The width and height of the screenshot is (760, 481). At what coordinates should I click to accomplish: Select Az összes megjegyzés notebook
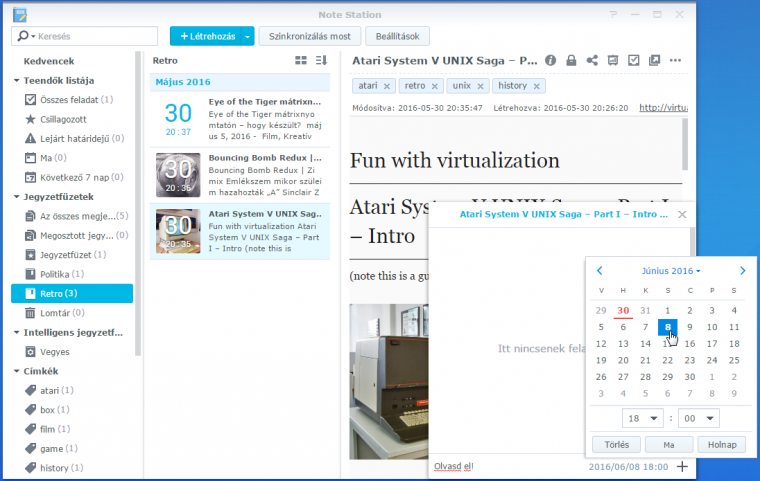tap(77, 216)
